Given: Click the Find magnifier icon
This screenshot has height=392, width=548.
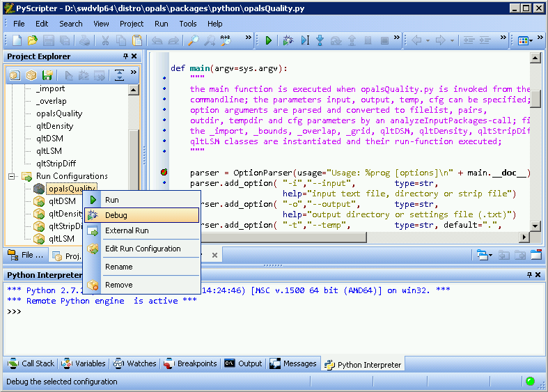Looking at the screenshot, I should click(194, 41).
